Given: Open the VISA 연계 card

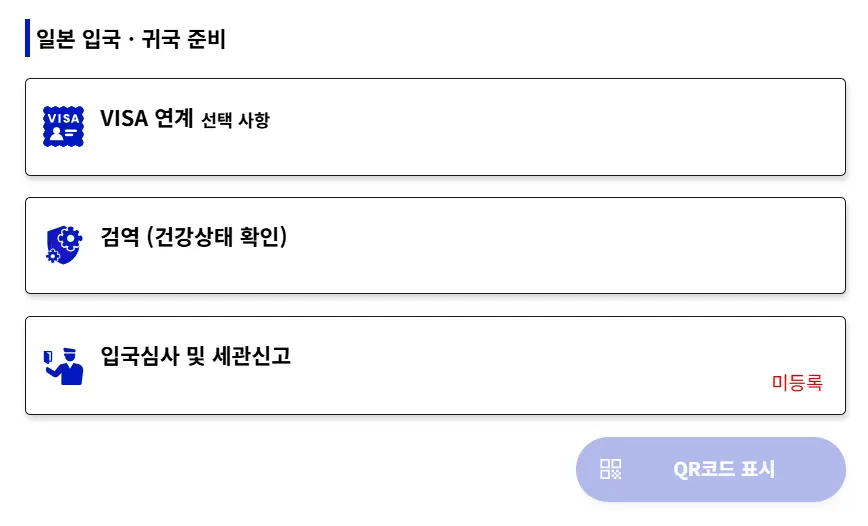Looking at the screenshot, I should [435, 127].
